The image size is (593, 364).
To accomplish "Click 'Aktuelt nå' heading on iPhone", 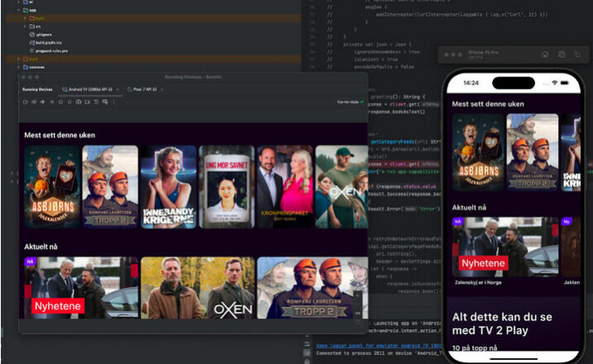I will (x=469, y=208).
